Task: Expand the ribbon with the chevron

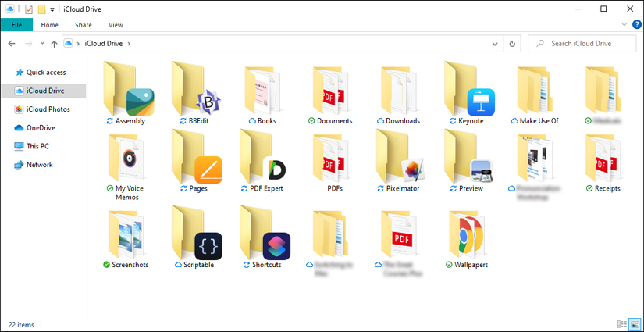Action: coord(624,25)
